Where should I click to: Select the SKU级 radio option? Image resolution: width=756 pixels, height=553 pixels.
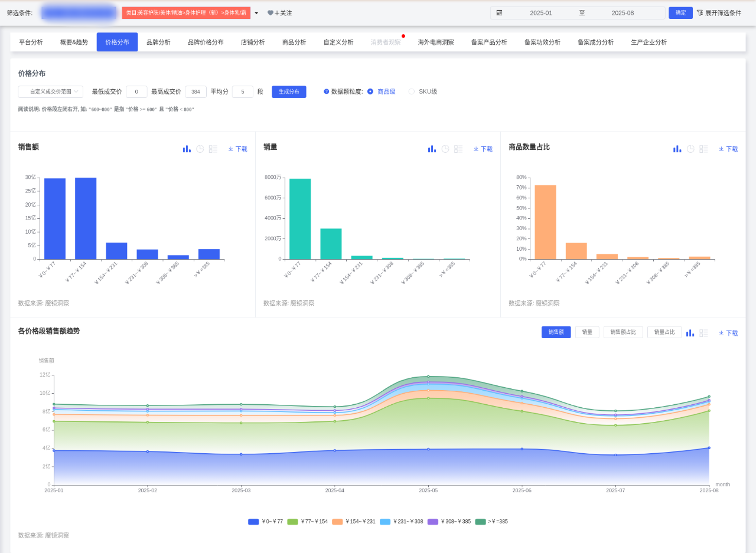click(412, 91)
